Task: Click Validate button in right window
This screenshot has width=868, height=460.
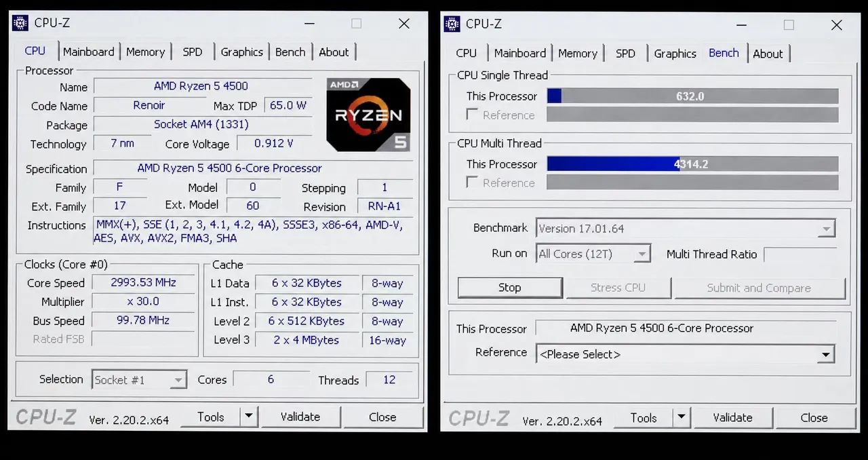Action: click(733, 417)
